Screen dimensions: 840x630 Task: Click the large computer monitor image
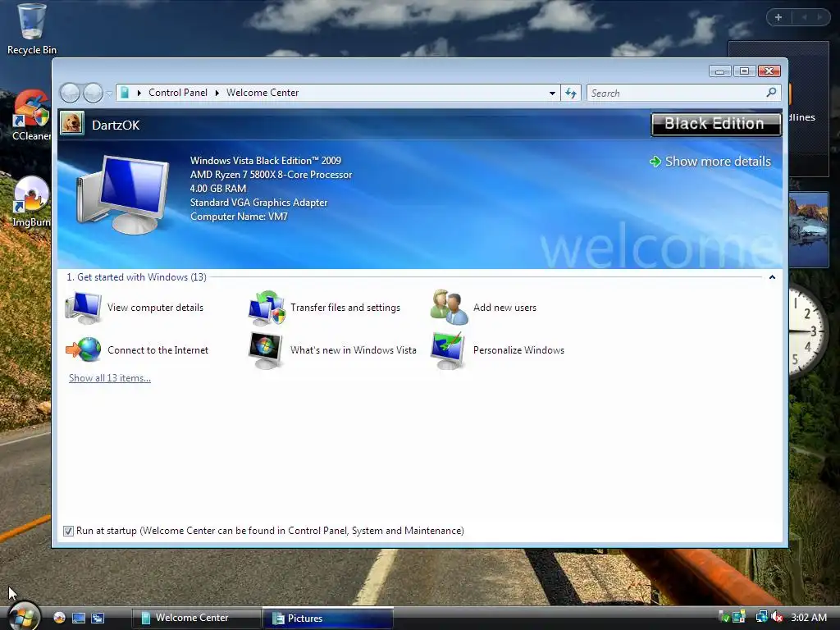123,194
